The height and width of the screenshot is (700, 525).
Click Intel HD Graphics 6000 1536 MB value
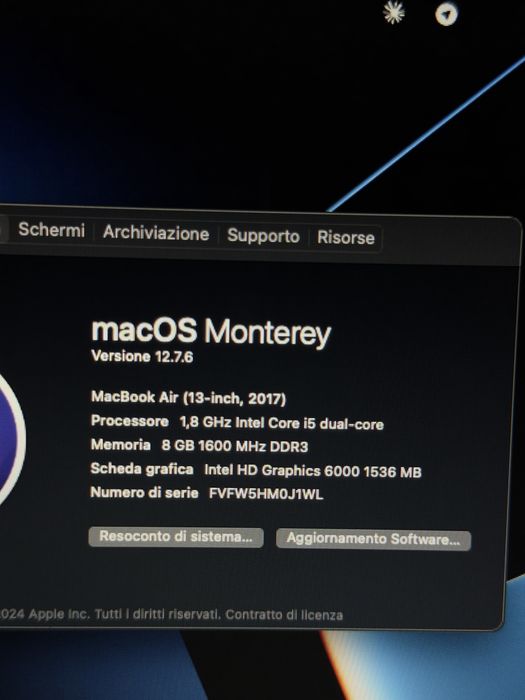tap(313, 471)
